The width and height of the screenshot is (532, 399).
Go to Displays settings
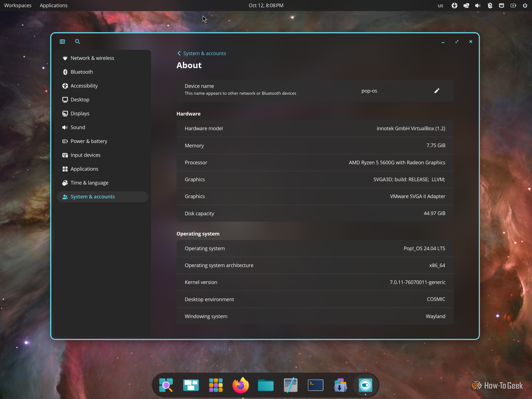pyautogui.click(x=103, y=114)
